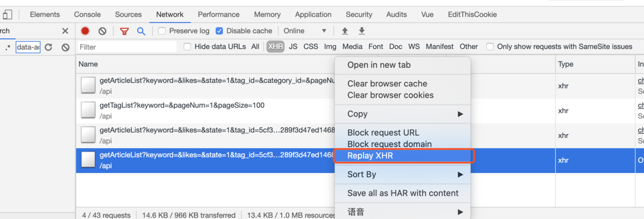Close the search panel
644x219 pixels.
65,31
